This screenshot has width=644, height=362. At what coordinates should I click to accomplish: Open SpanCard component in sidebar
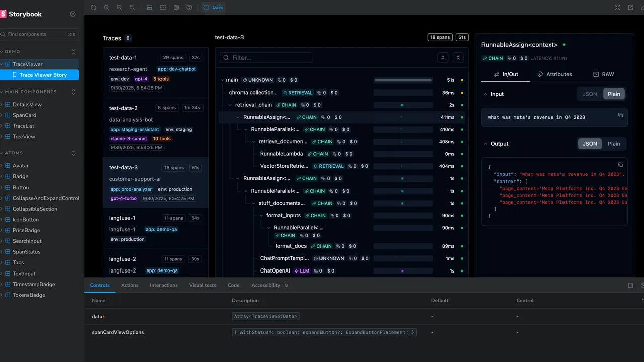(24, 115)
